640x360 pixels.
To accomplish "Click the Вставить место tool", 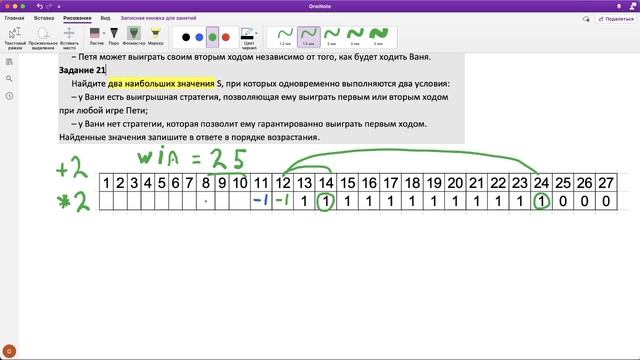I will tap(69, 38).
